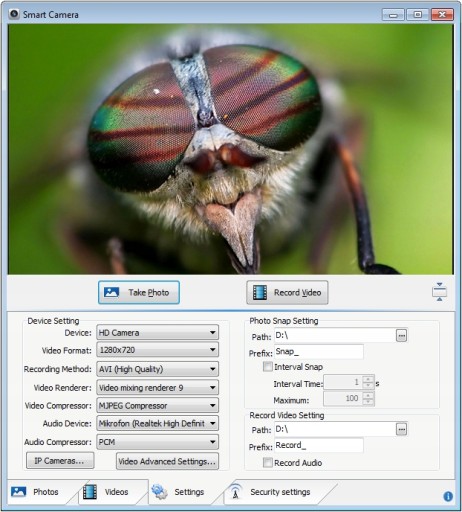This screenshot has width=462, height=512.
Task: Collapse the settings panel with the arrows icon
Action: [x=439, y=292]
